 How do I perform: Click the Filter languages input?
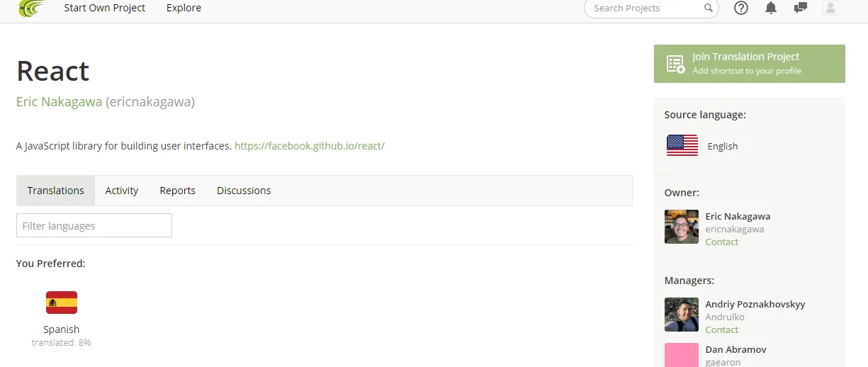94,225
